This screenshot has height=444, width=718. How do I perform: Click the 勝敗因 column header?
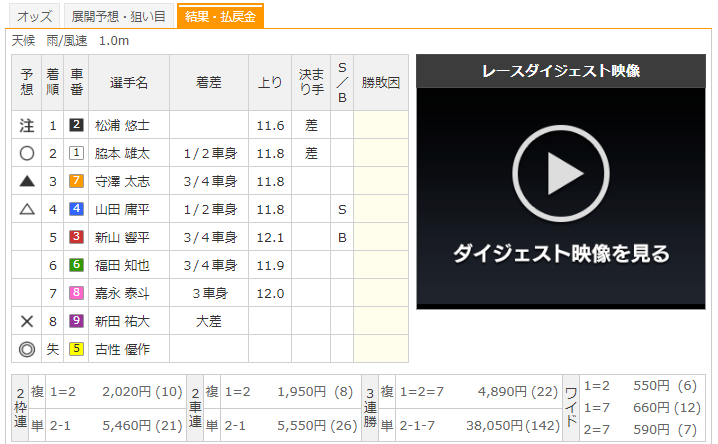(x=381, y=83)
